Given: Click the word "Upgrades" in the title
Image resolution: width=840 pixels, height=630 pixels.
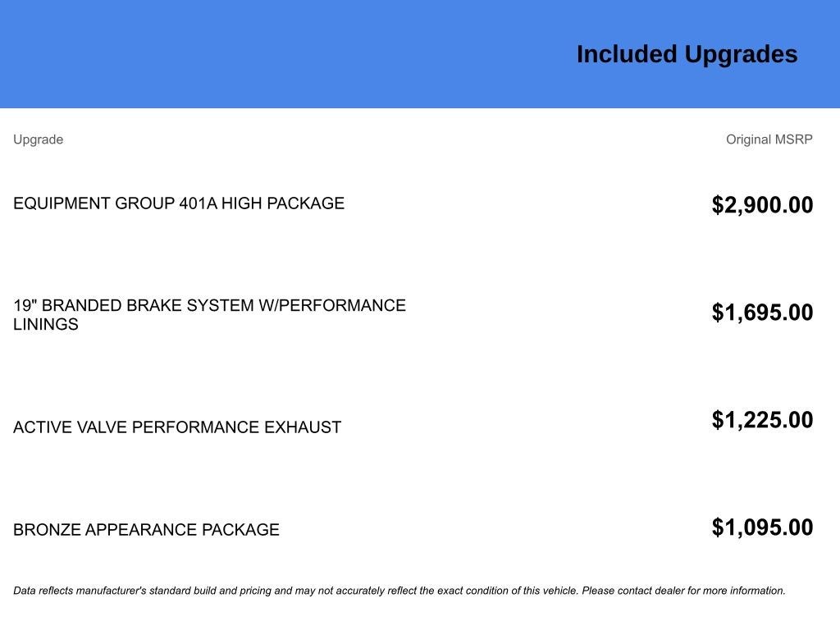Looking at the screenshot, I should point(741,55).
